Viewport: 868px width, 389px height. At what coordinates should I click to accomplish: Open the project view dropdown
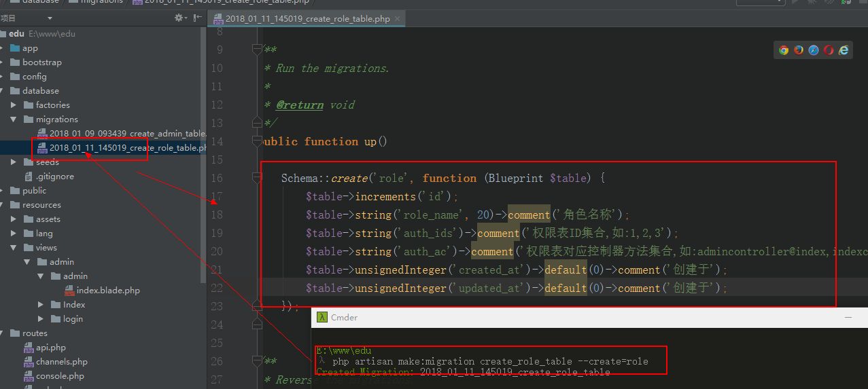50,18
